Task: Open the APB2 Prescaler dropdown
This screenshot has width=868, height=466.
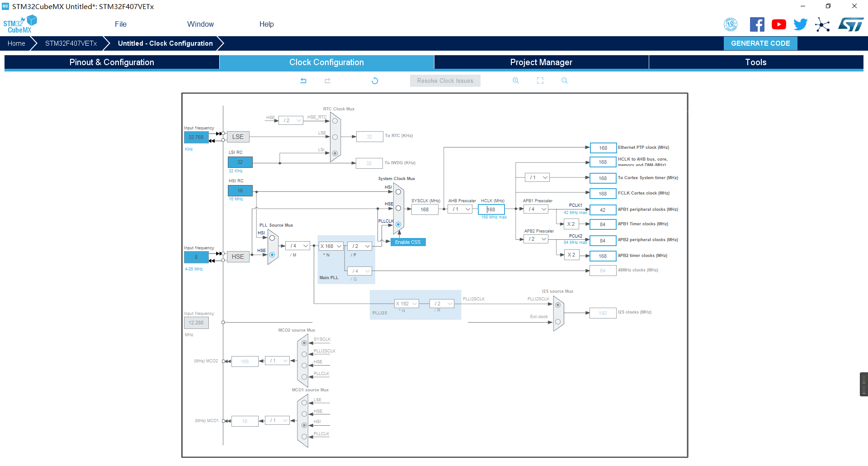Action: click(536, 239)
